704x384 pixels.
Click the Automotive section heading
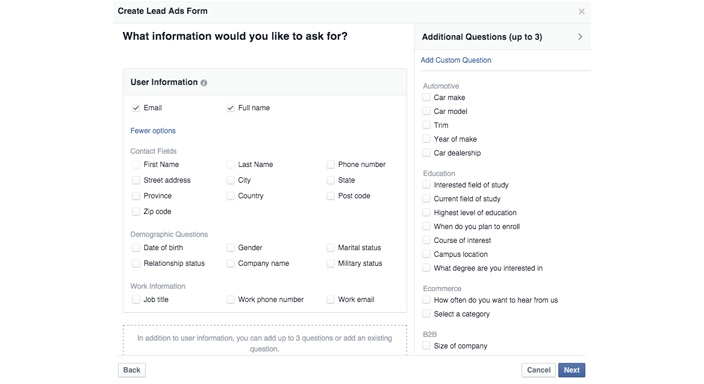point(441,86)
